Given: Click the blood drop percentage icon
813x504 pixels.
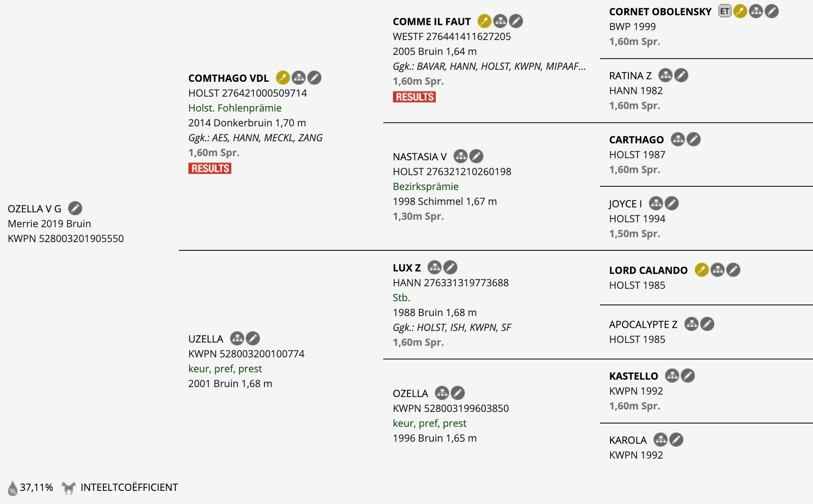Looking at the screenshot, I should coord(13,488).
